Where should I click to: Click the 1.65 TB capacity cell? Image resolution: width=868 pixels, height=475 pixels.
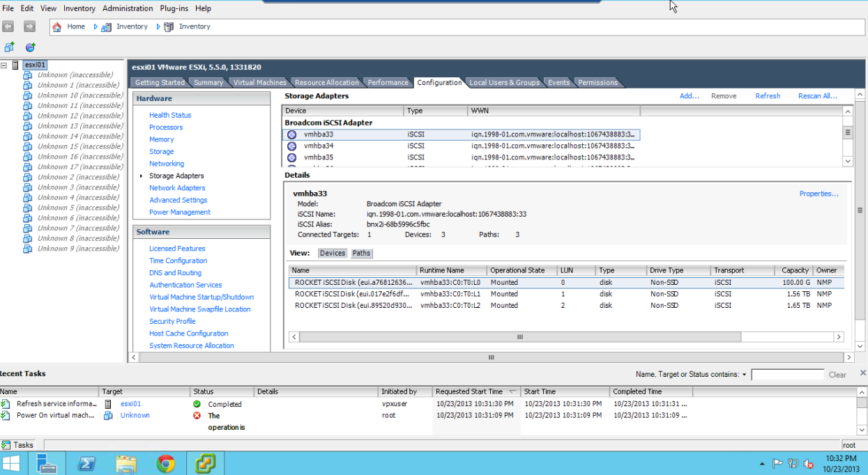click(x=799, y=306)
